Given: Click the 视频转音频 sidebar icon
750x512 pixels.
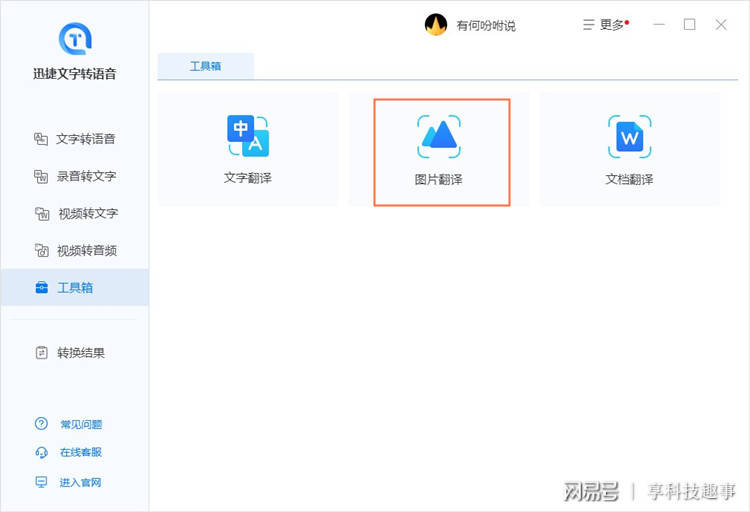Looking at the screenshot, I should tap(42, 250).
